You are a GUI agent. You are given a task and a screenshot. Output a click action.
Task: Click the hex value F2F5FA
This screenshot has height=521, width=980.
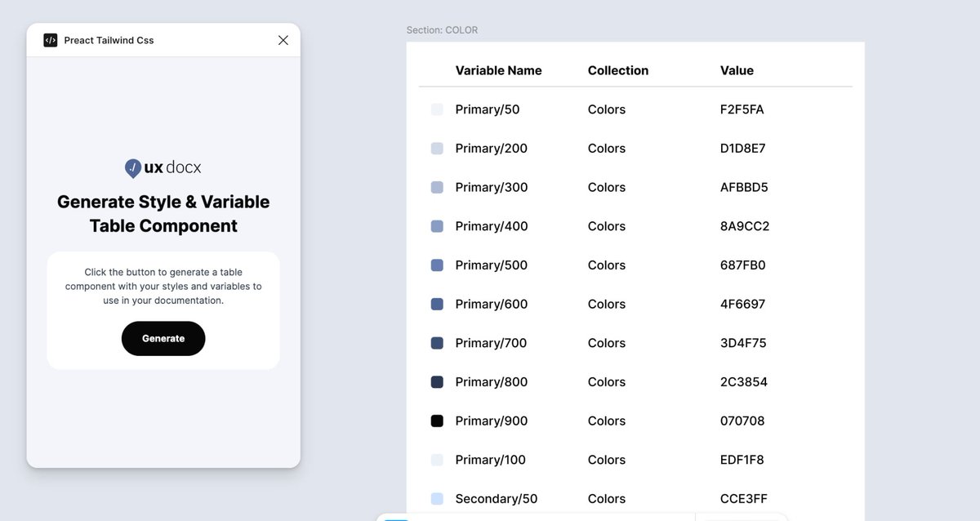coord(742,109)
